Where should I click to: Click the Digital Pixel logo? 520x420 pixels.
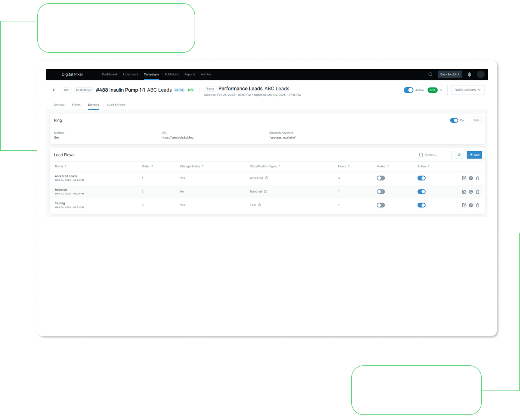point(72,75)
